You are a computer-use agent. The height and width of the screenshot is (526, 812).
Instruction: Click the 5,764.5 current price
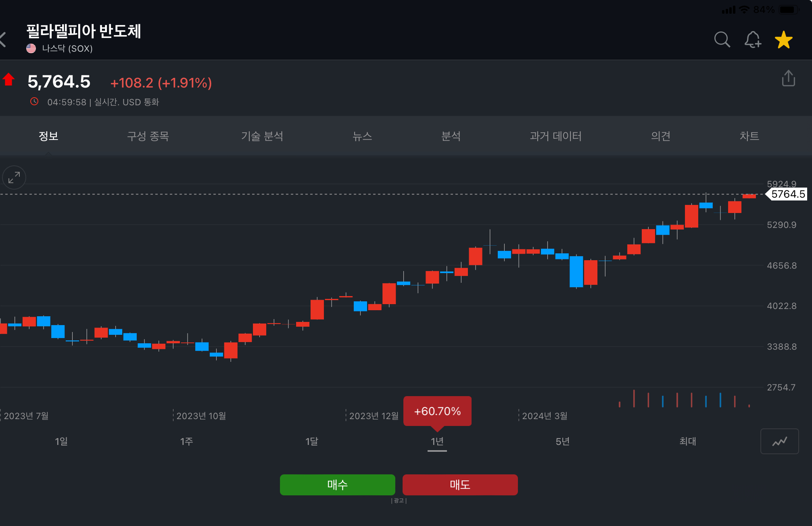(x=59, y=81)
